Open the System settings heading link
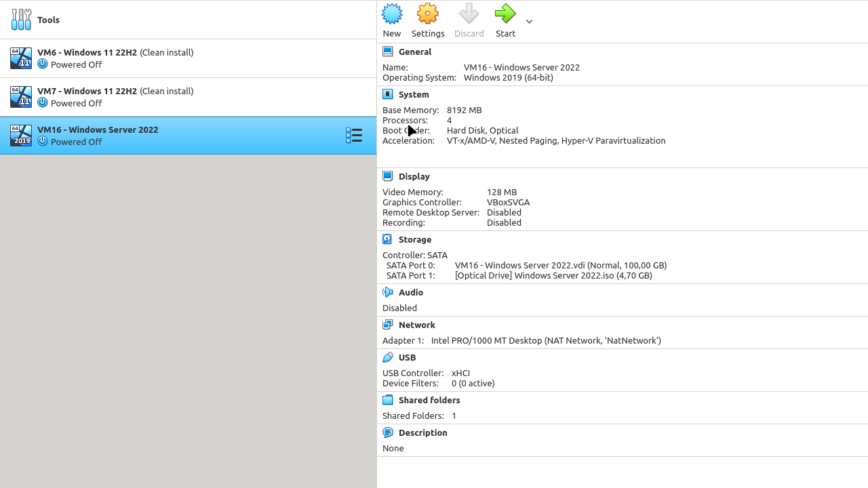 [x=414, y=94]
